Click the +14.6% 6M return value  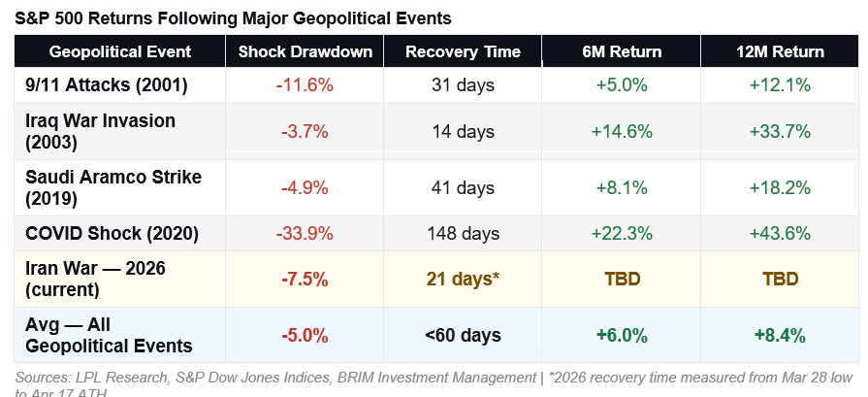coord(621,131)
